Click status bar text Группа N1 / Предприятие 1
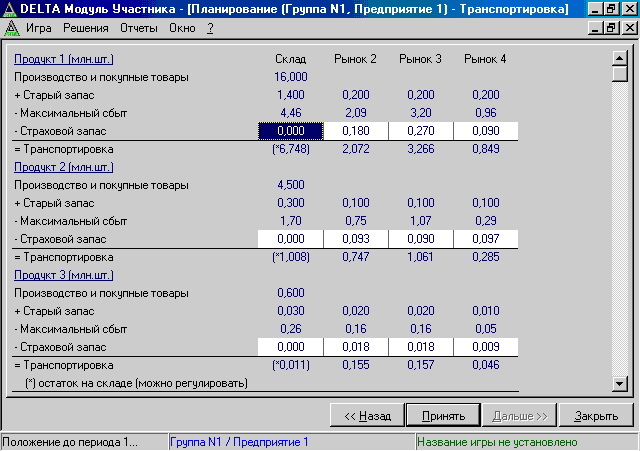 (x=239, y=442)
